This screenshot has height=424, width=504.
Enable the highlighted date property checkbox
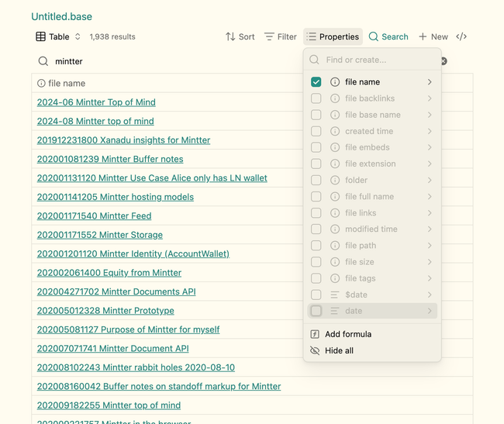click(316, 311)
